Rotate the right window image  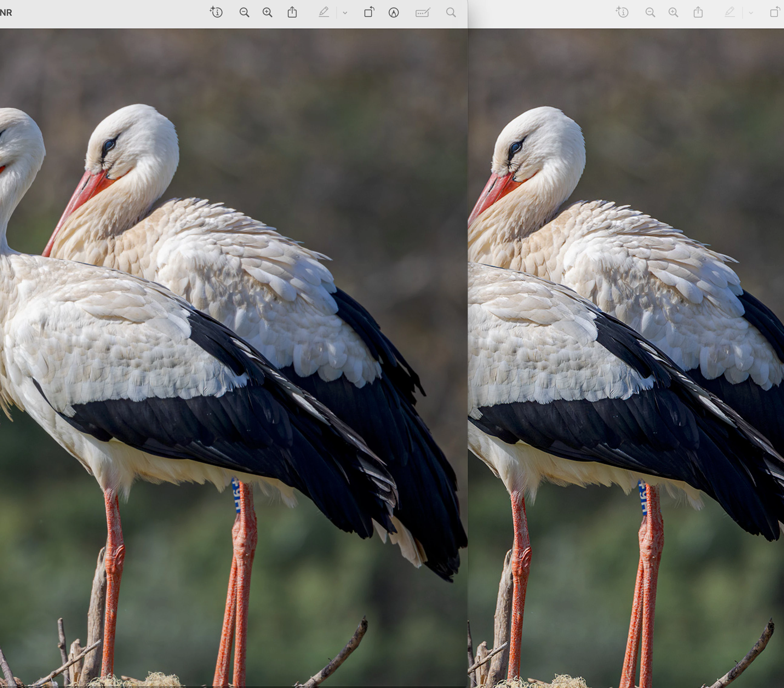[775, 12]
